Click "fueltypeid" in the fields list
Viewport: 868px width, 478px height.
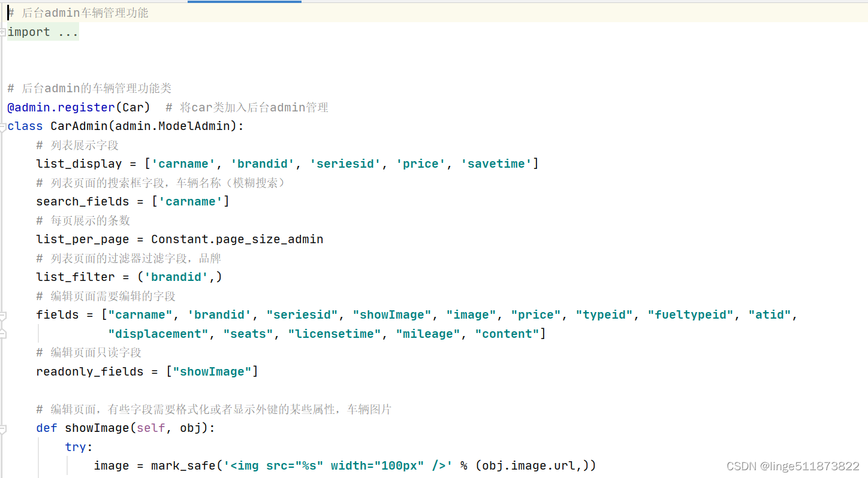click(691, 315)
